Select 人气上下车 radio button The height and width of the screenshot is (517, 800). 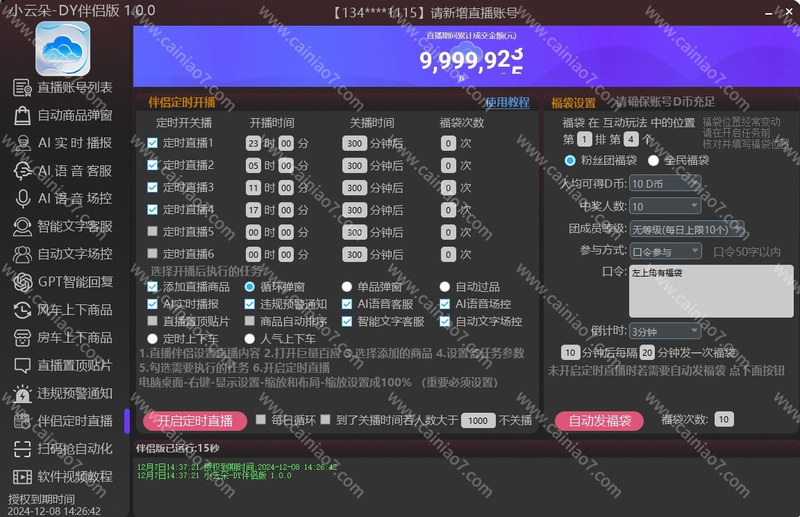tap(249, 338)
